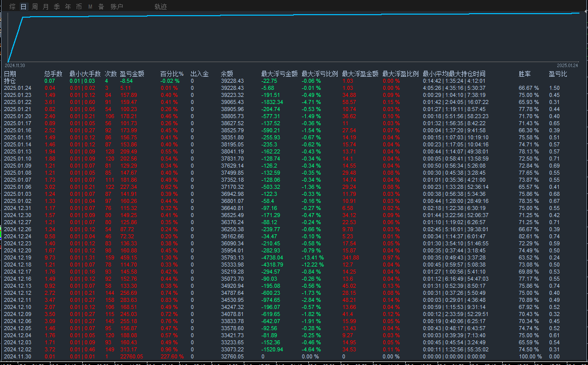Select the 2025.01.22 row date
Screen dimensions: 588x365
[18, 102]
